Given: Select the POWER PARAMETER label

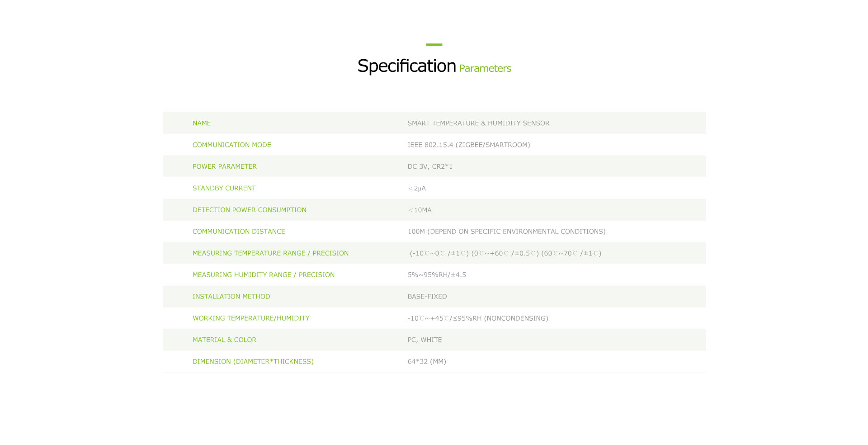Looking at the screenshot, I should 225,166.
